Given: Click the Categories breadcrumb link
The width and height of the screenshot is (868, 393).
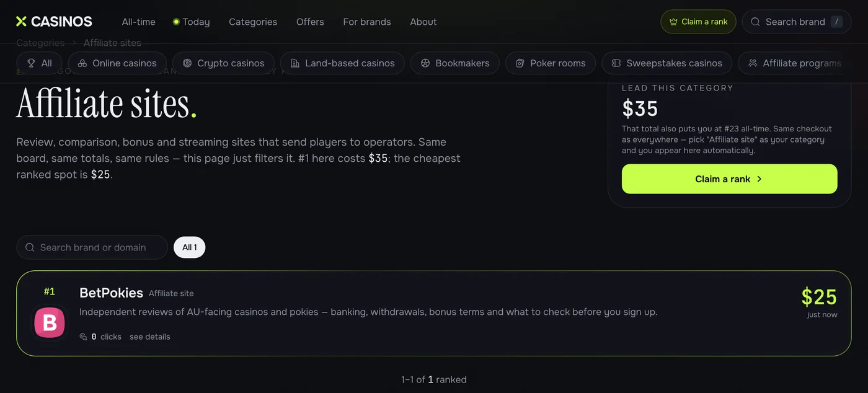Looking at the screenshot, I should (x=40, y=43).
